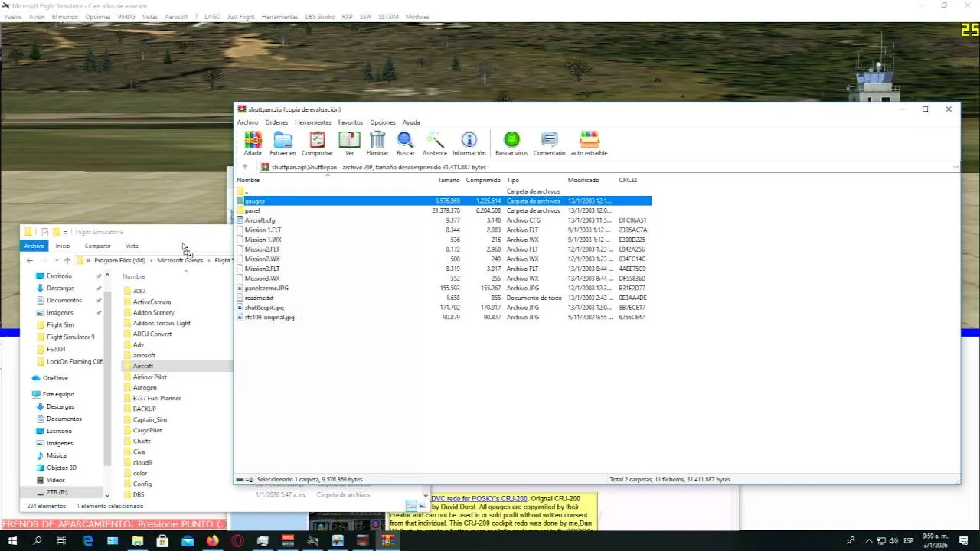Screen dimensions: 980x551
Task: Go up one level in WinRAR path
Action: [245, 167]
